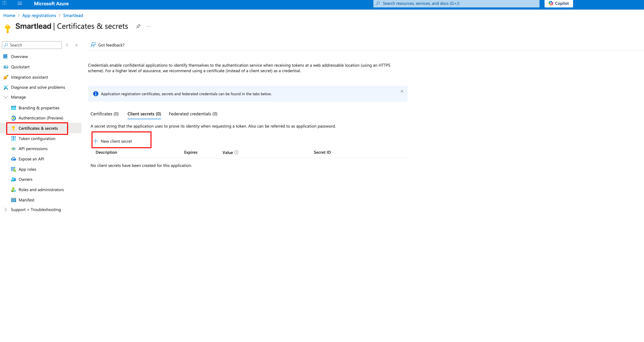
Task: Open Authentication (Preview)
Action: 41,118
